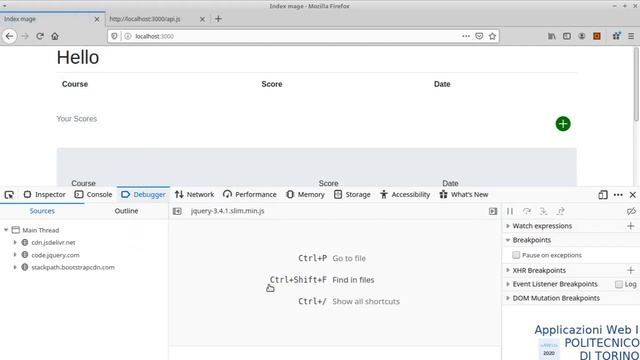Go to the Firefox home page
Viewport: 640px width, 360px height.
(55, 36)
